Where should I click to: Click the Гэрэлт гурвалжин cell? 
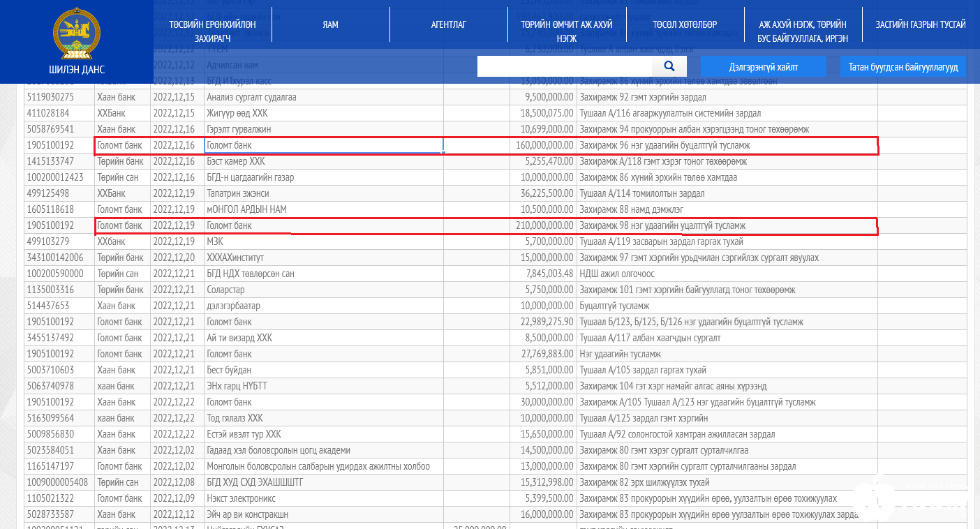point(325,129)
